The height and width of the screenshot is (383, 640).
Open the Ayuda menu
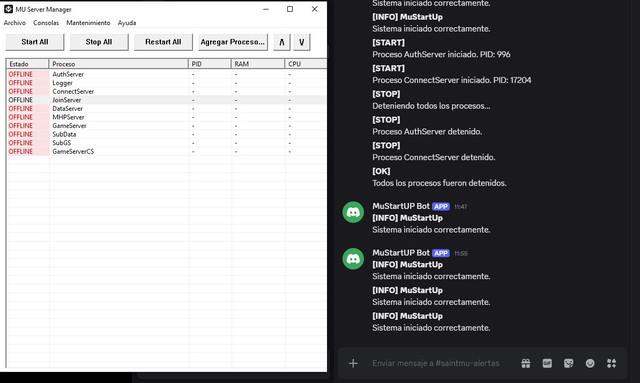[x=127, y=23]
